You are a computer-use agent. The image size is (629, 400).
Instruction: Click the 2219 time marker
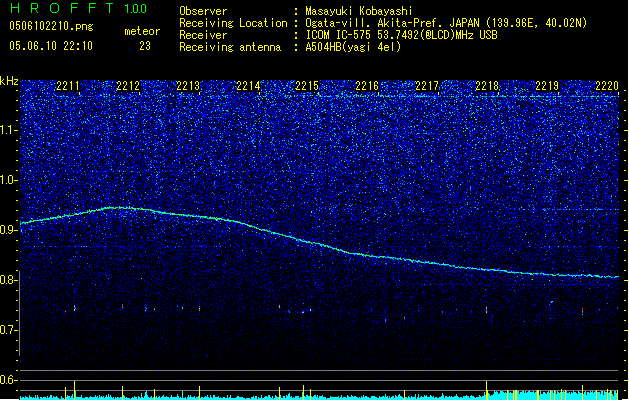(547, 86)
